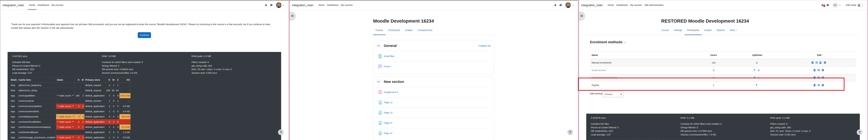The image size is (868, 140).
Task: Open the Assignment 9 link
Action: click(x=391, y=92)
